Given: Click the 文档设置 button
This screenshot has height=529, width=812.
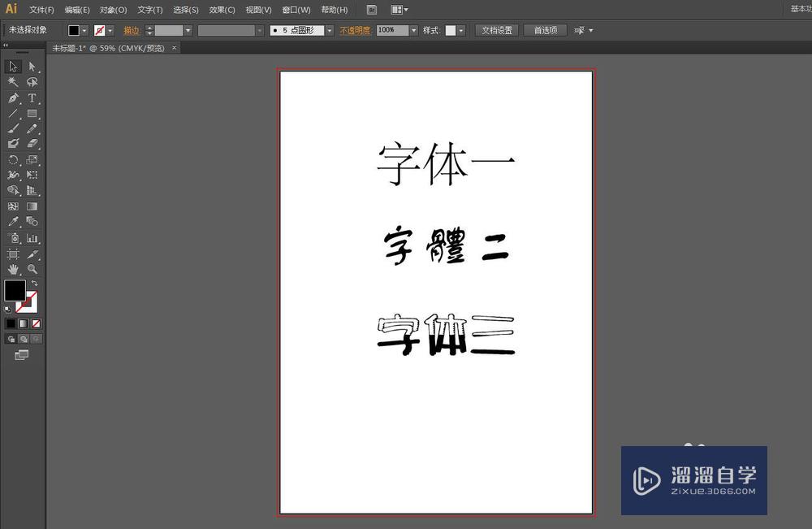Looking at the screenshot, I should click(x=496, y=30).
